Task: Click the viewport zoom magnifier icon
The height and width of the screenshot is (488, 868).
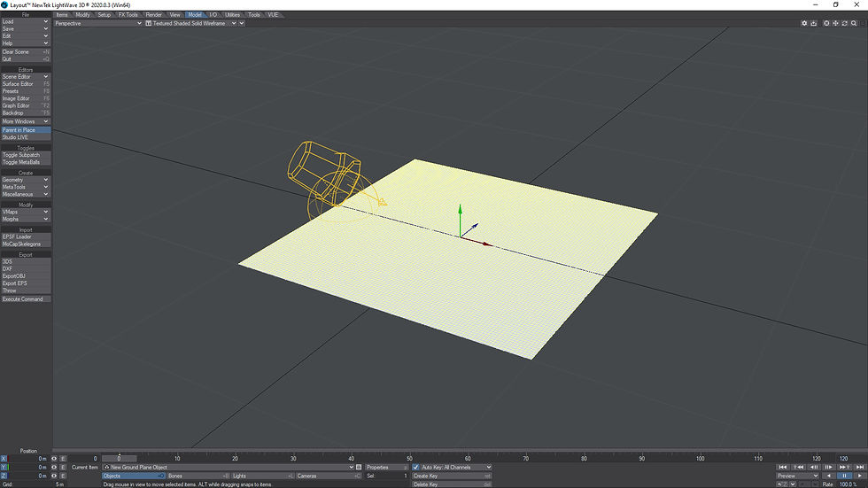Action: 854,23
